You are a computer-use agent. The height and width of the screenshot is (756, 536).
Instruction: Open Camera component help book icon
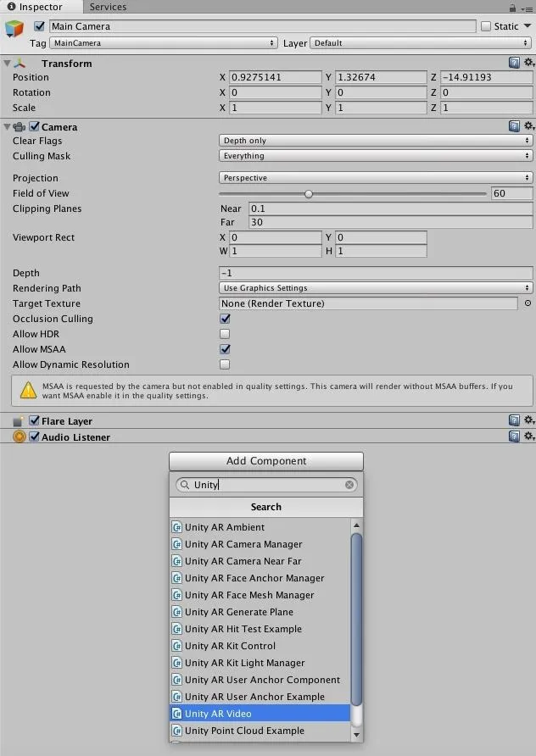[x=514, y=126]
